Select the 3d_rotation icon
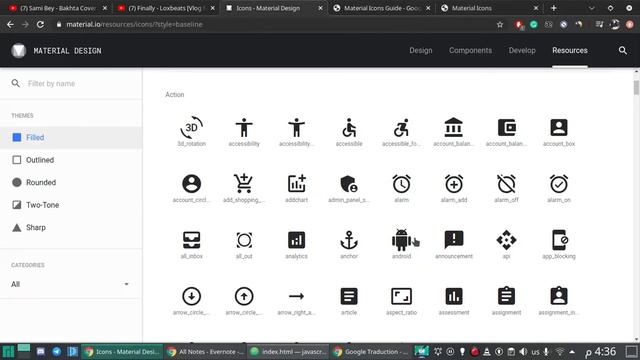This screenshot has width=640, height=360. [x=191, y=127]
